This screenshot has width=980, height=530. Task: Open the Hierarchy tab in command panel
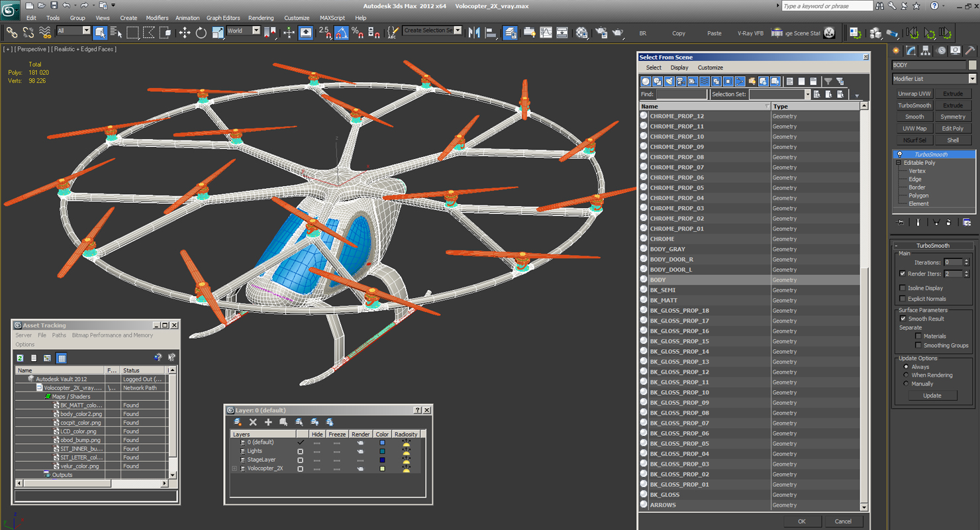point(926,50)
